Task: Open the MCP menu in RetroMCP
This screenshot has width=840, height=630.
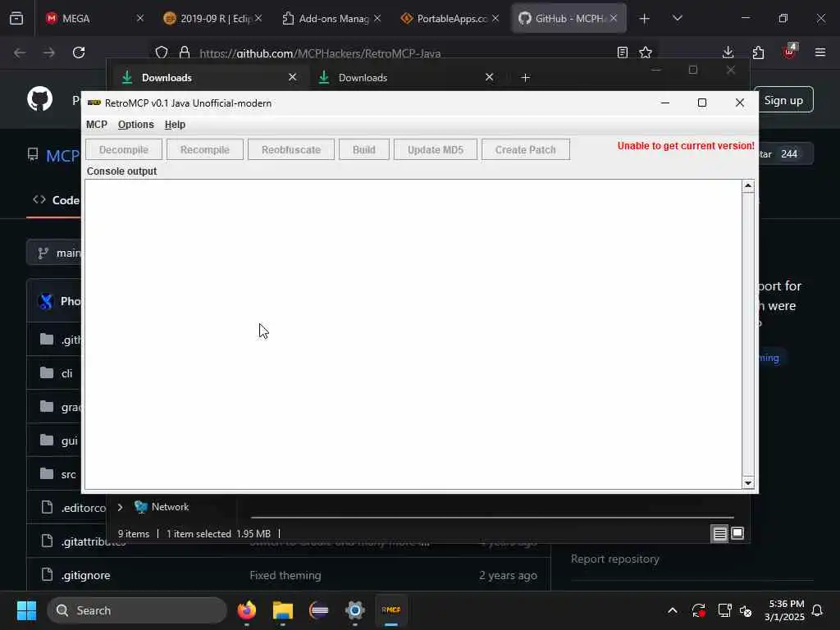Action: coord(97,125)
